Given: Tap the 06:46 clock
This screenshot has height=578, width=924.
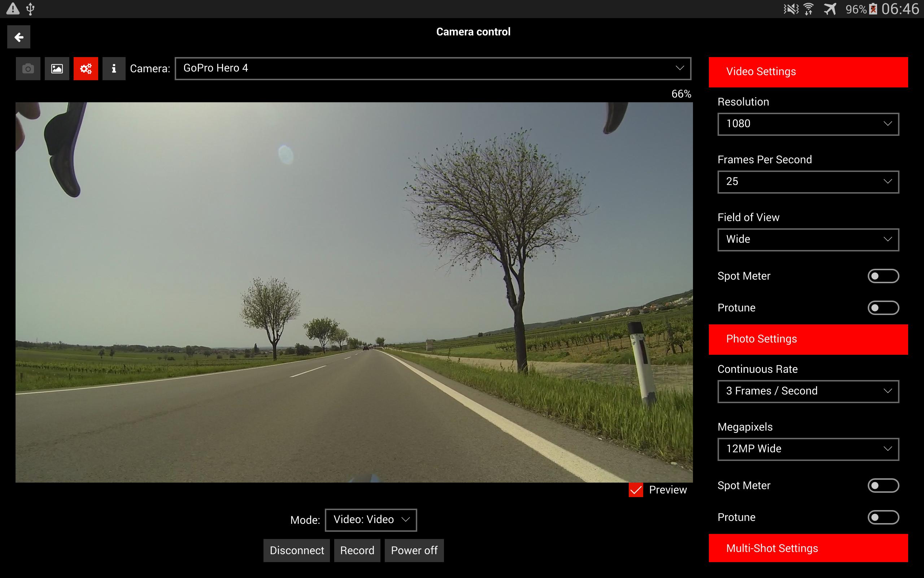Looking at the screenshot, I should pyautogui.click(x=900, y=9).
